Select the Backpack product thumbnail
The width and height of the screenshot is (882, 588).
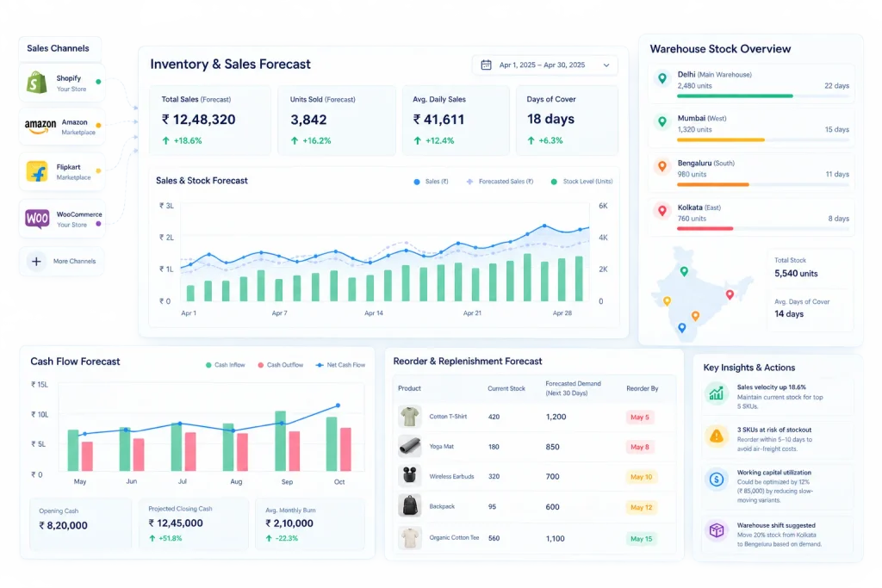[409, 506]
